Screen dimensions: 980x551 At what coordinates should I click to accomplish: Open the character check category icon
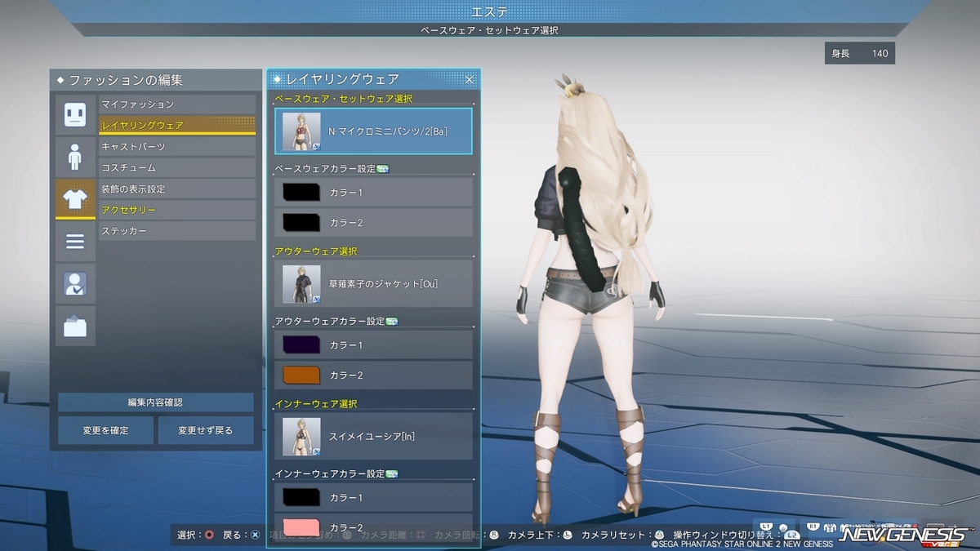[75, 284]
